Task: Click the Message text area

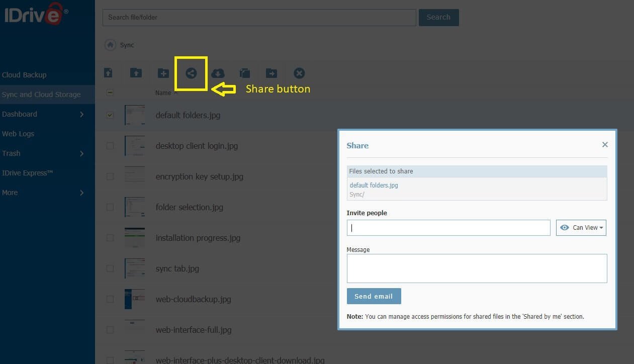Action: point(477,268)
